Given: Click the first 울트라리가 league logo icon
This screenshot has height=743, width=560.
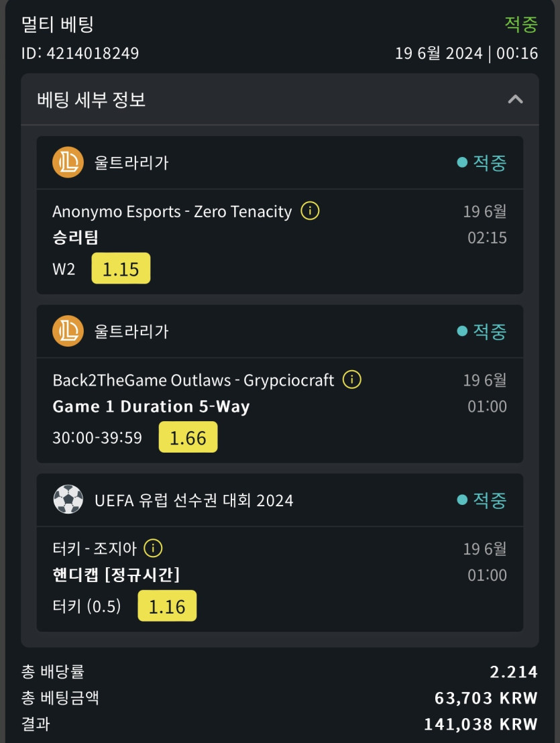Looking at the screenshot, I should click(x=68, y=162).
